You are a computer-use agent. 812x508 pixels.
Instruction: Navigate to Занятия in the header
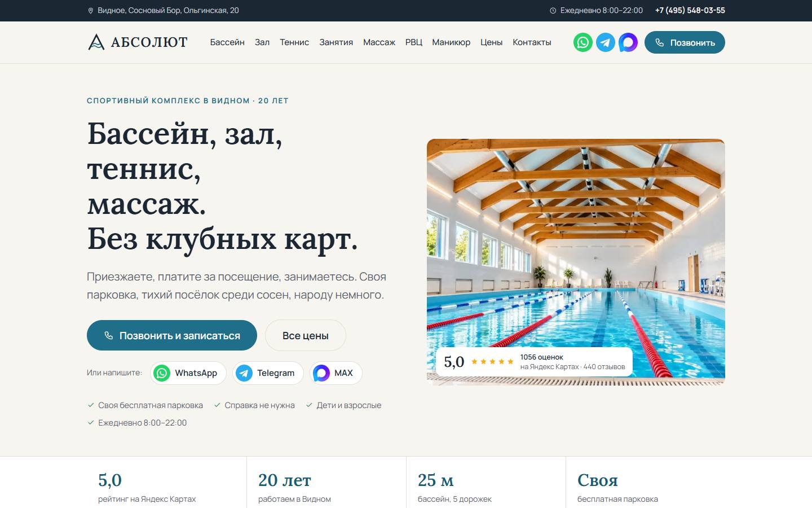336,42
